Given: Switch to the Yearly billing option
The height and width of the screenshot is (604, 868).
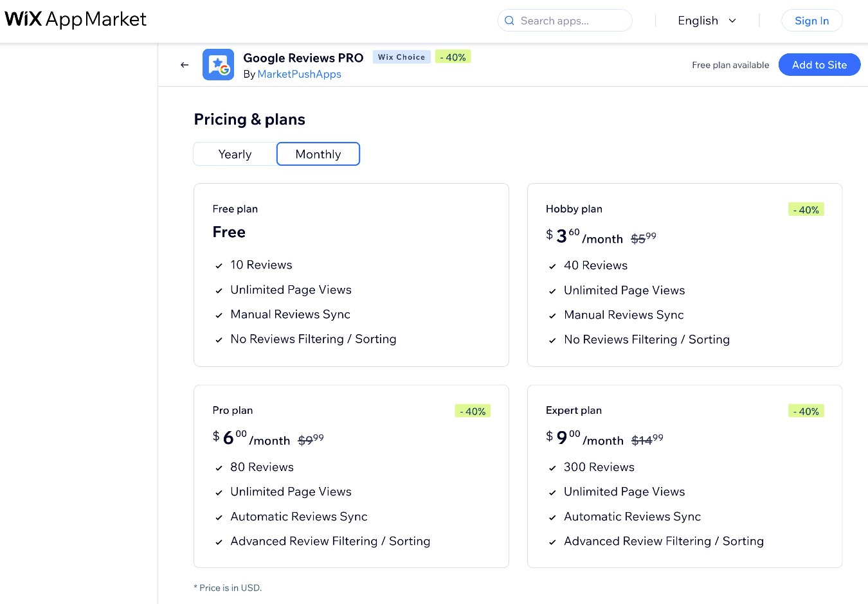Looking at the screenshot, I should (x=234, y=154).
